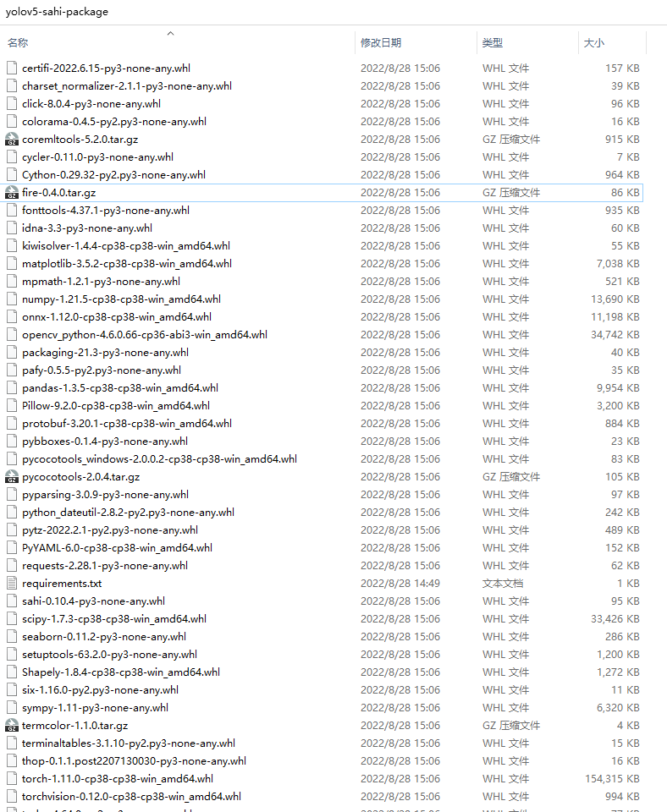Image resolution: width=667 pixels, height=812 pixels.
Task: Click the requirements.txt text file icon
Action: point(11,584)
